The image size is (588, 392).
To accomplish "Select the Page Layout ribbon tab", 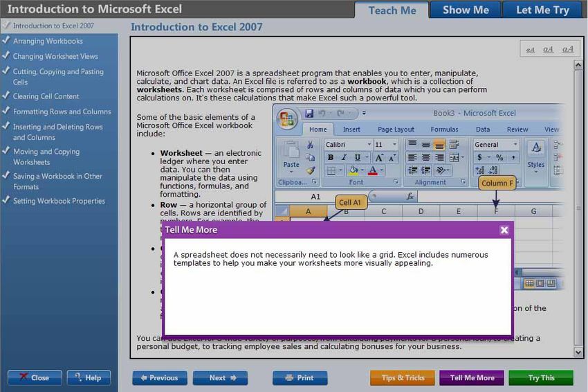I will (x=396, y=129).
